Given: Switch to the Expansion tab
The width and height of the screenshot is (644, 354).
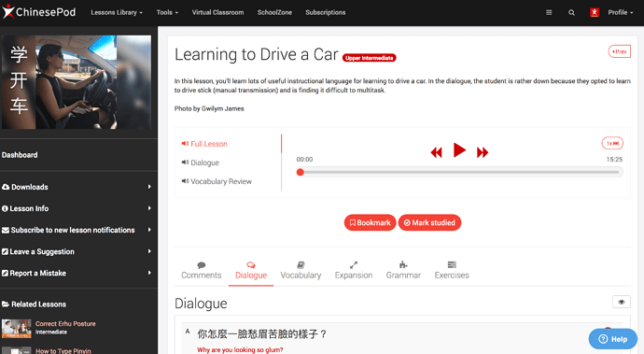Looking at the screenshot, I should tap(353, 271).
